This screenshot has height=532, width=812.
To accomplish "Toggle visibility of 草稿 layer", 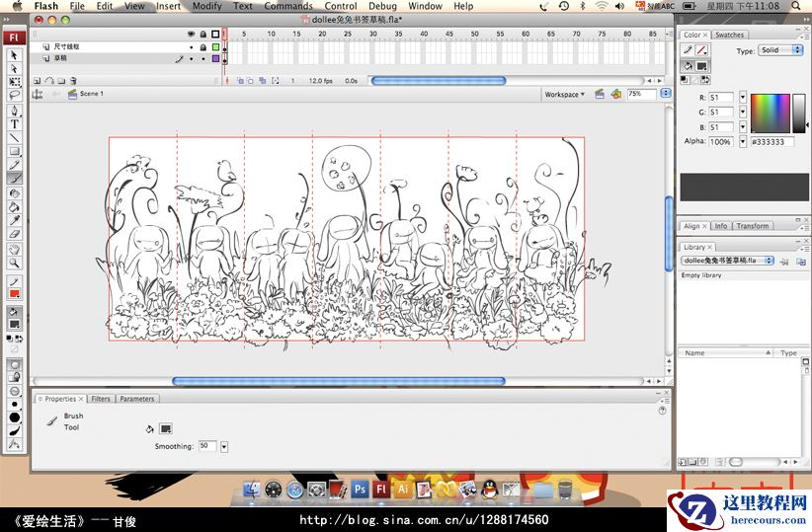I will point(191,58).
